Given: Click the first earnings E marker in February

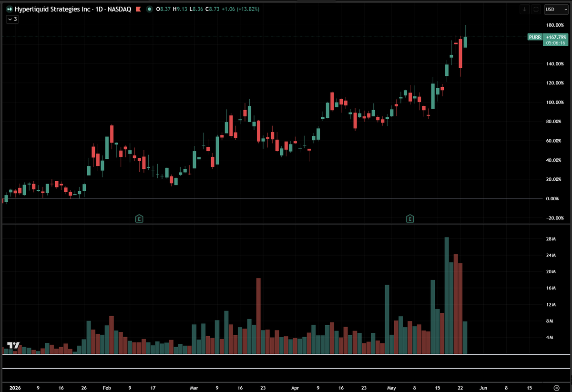Looking at the screenshot, I should click(139, 219).
